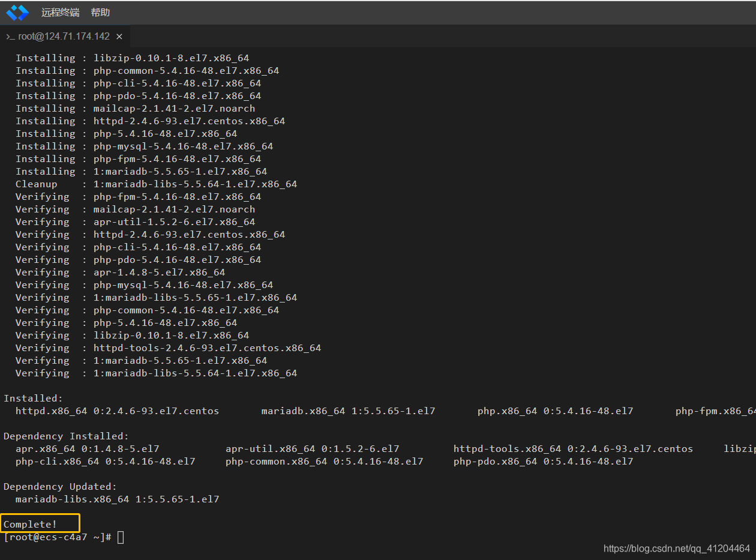Click the 'Verifying : apr-util-1.5.2-6.el7.x86_64' line
The image size is (756, 560).
point(135,222)
